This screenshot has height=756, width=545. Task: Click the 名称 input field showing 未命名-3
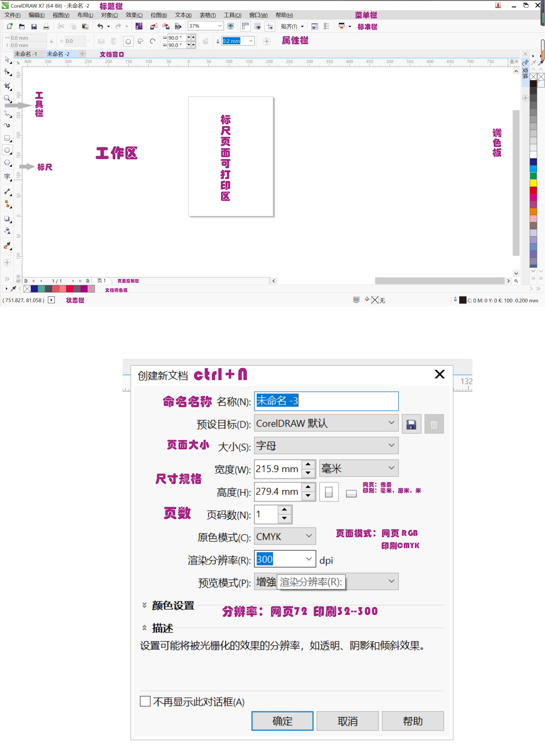click(x=326, y=401)
